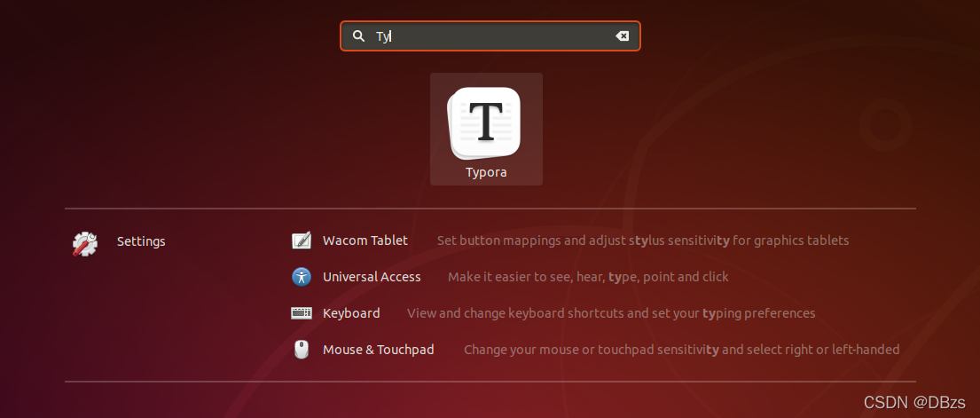The height and width of the screenshot is (418, 980).
Task: Open Universal Access icon
Action: click(x=302, y=277)
